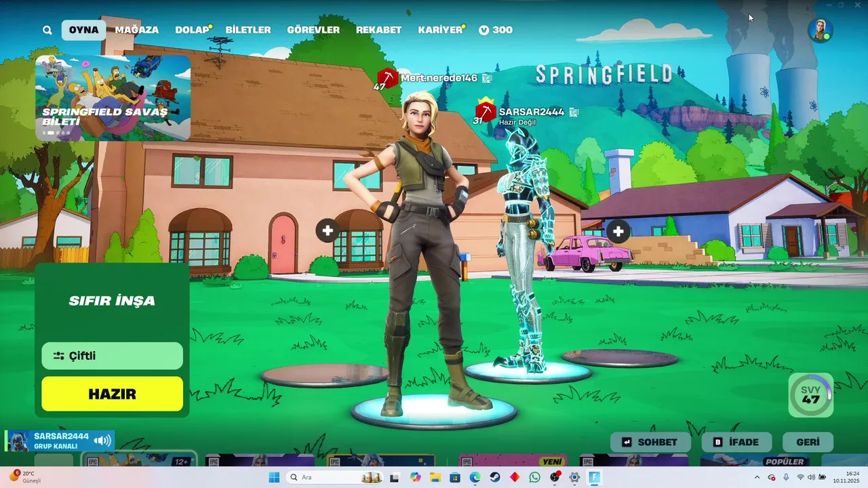868x488 pixels.
Task: Click SARSAR2444 avatar in group channel
Action: (x=19, y=441)
